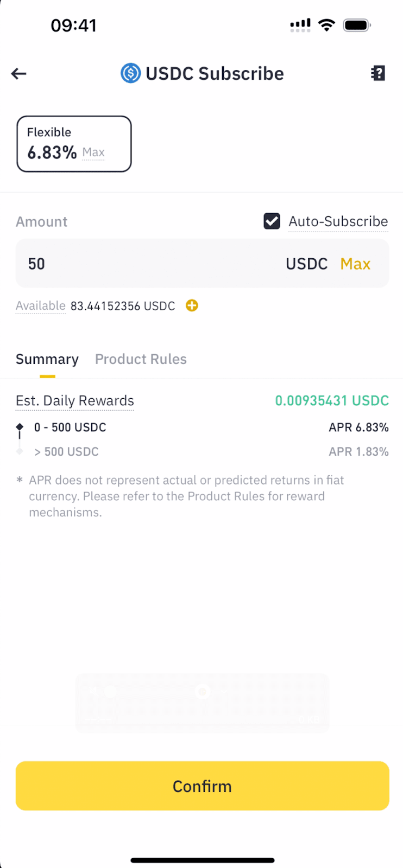Tap the yellow Max amount button
The height and width of the screenshot is (868, 403).
(355, 264)
